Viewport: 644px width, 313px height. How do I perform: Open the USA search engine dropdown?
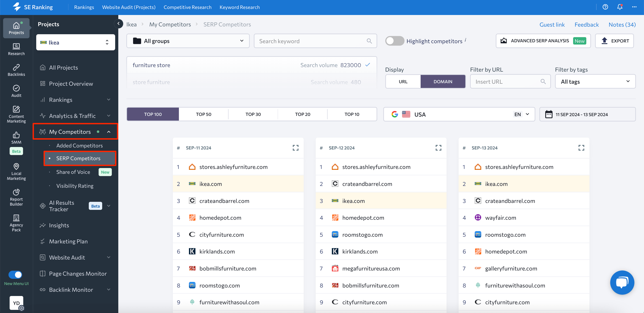point(459,114)
